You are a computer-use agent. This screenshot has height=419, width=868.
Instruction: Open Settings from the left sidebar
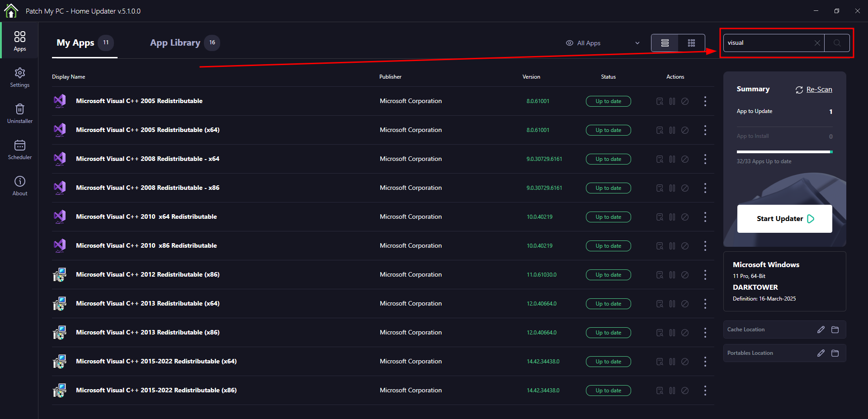tap(19, 77)
